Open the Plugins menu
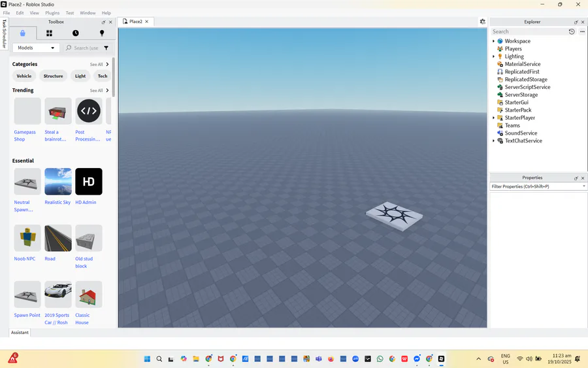588x368 pixels. click(52, 13)
